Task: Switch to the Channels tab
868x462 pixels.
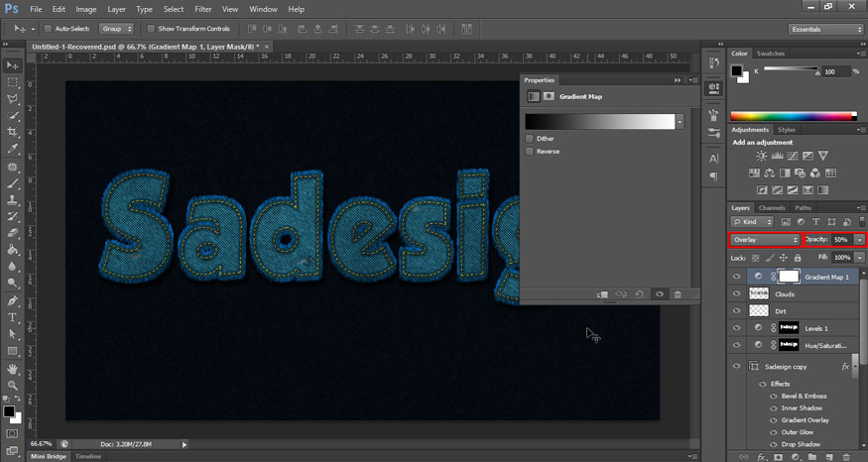Action: point(772,208)
